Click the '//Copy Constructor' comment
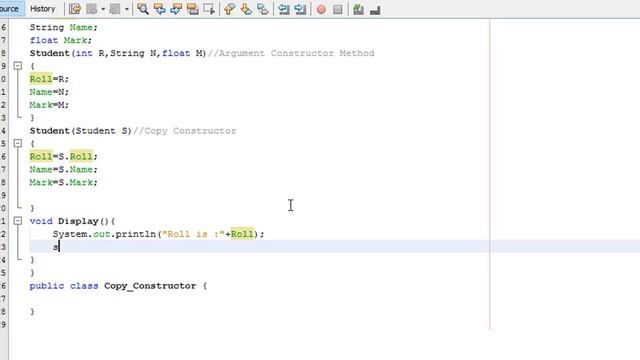Viewport: 640px width, 360px height. point(184,131)
